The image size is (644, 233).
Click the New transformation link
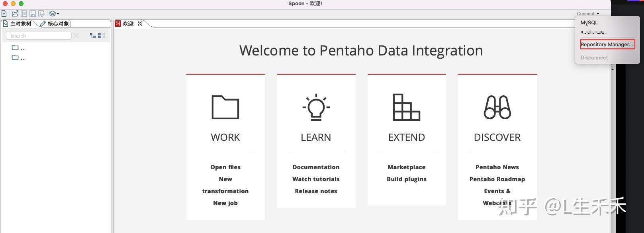(x=225, y=185)
